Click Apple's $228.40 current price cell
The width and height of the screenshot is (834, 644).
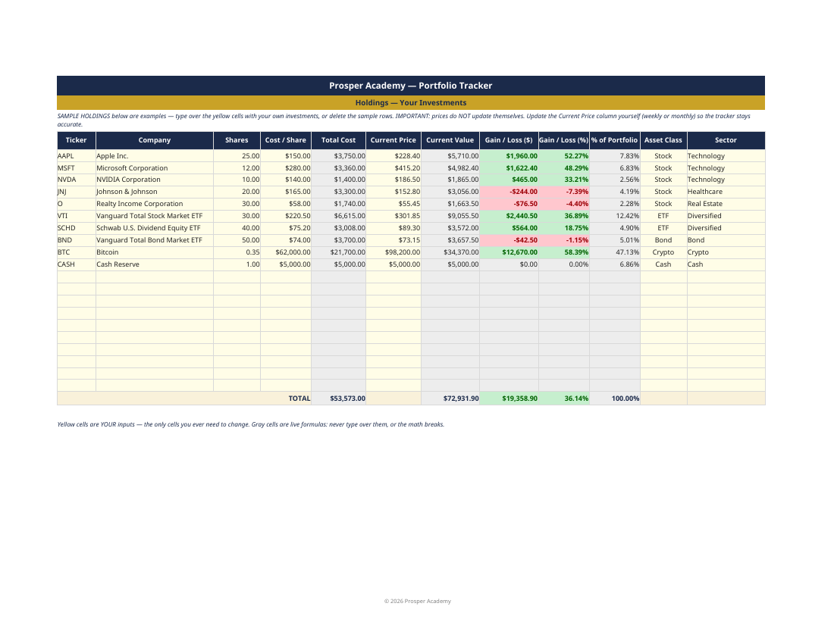[x=393, y=155]
